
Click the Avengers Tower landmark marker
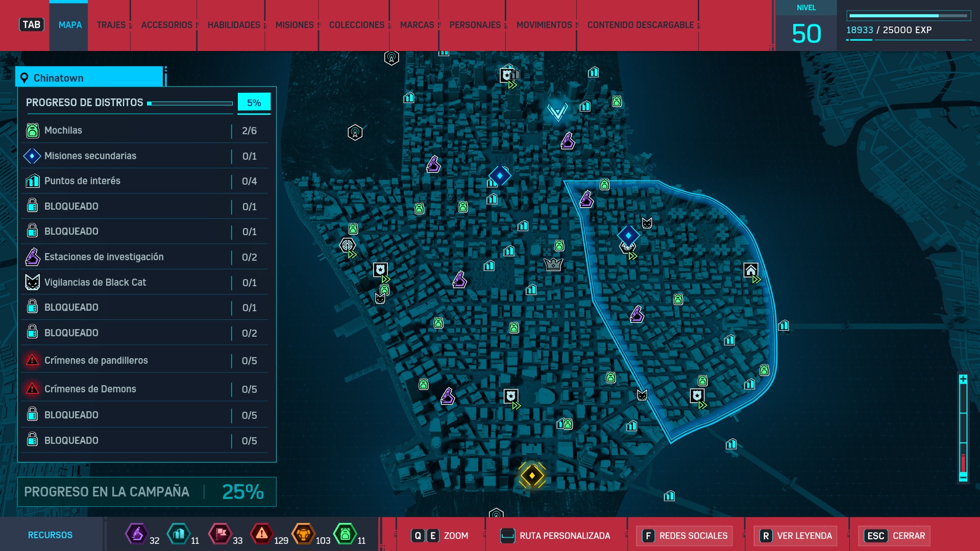[x=557, y=112]
